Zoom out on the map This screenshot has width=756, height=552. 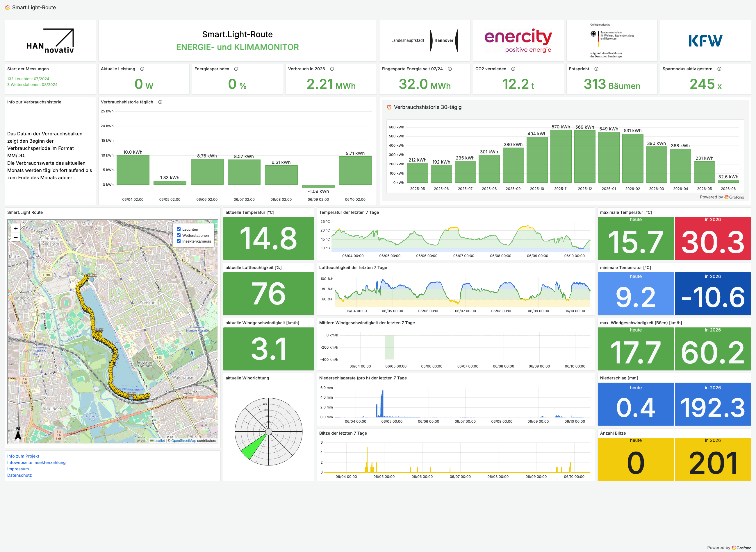(x=16, y=237)
